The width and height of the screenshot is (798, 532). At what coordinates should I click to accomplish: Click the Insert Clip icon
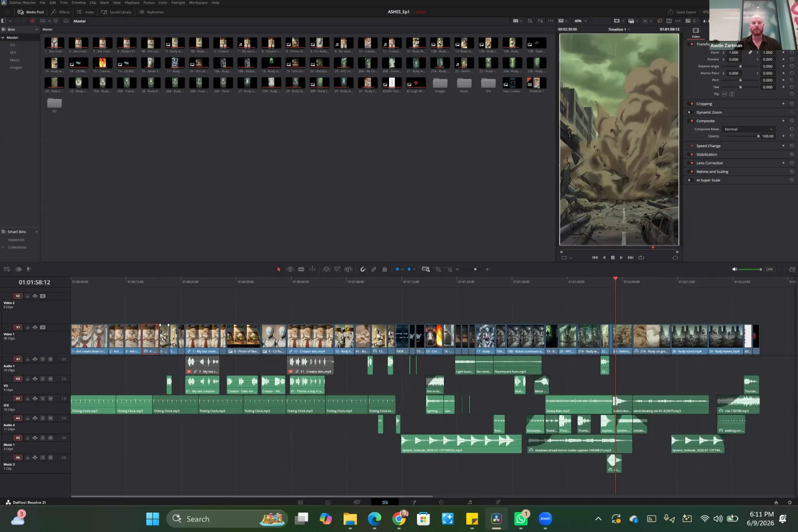(326, 269)
